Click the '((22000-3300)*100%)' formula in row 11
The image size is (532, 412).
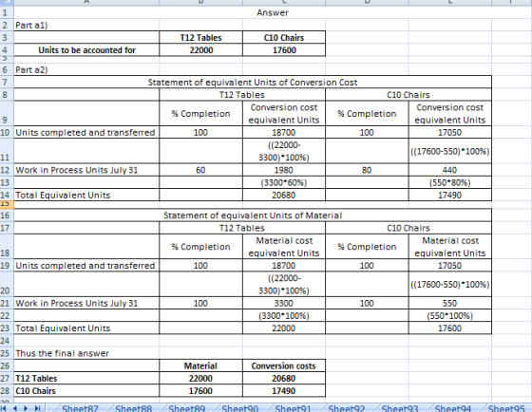pyautogui.click(x=284, y=151)
